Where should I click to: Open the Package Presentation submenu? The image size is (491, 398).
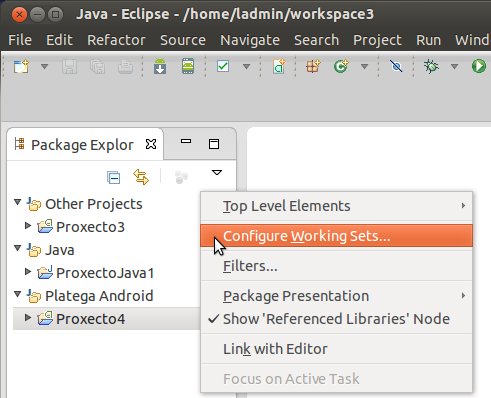pyautogui.click(x=336, y=296)
